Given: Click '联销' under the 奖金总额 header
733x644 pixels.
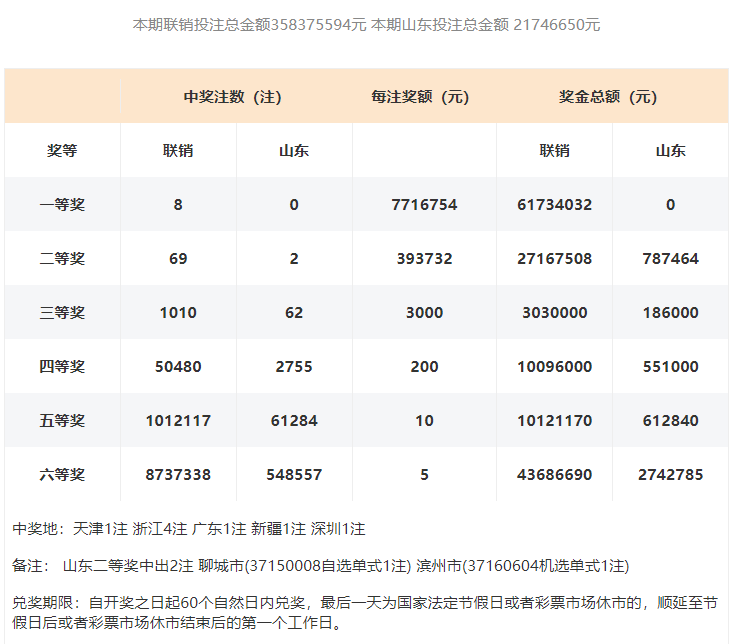Looking at the screenshot, I should [x=554, y=150].
